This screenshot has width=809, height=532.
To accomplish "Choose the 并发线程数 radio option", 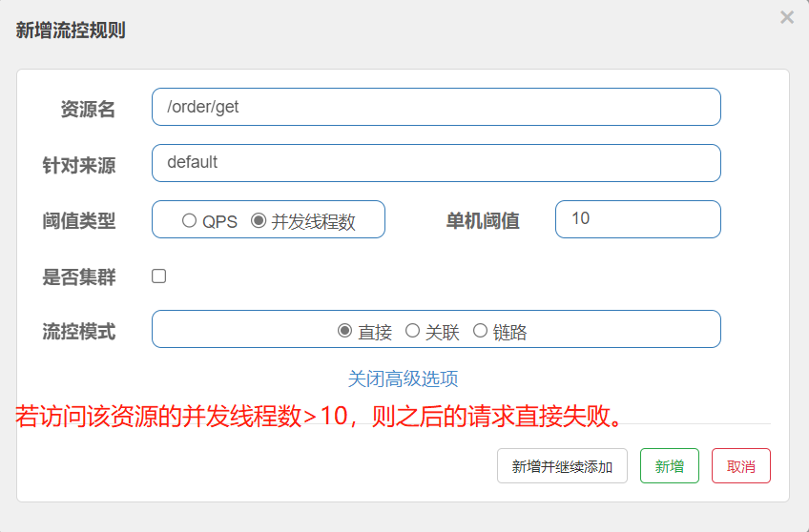I will (259, 220).
